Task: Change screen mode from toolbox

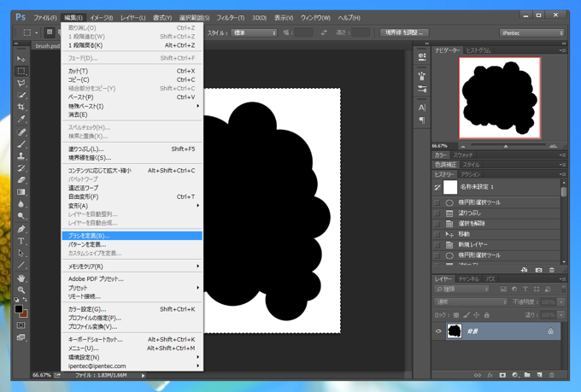Action: point(21,336)
